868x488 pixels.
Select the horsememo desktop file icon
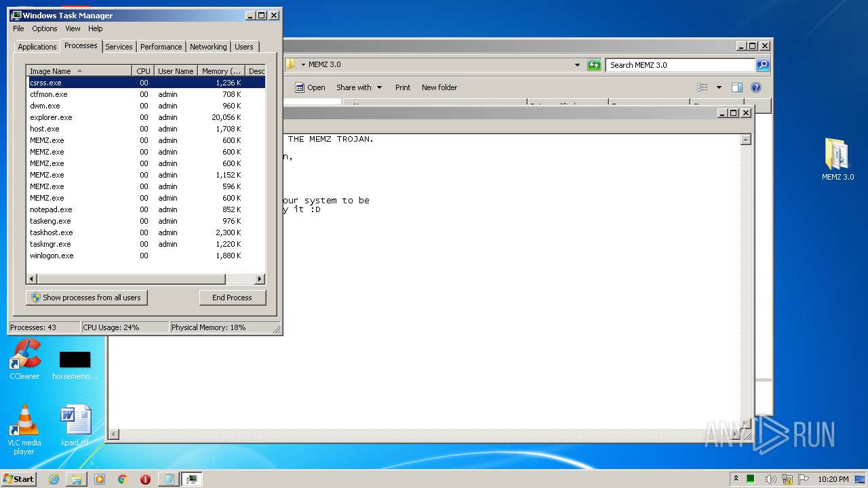coord(75,365)
